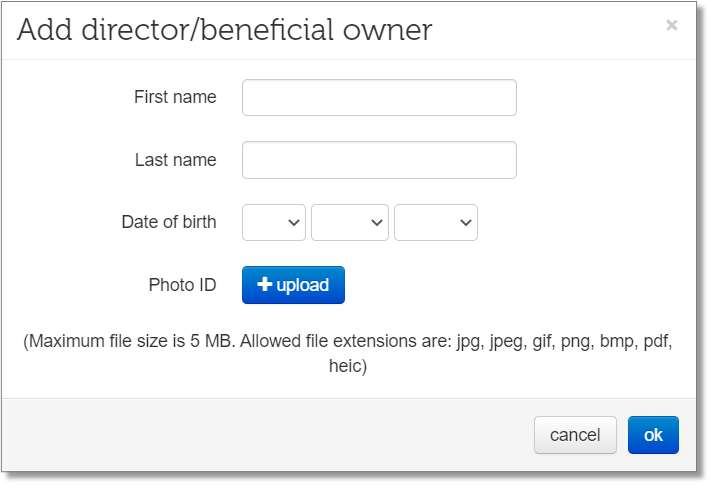Viewport: 710px width, 485px height.
Task: Click the First name label
Action: coord(175,97)
